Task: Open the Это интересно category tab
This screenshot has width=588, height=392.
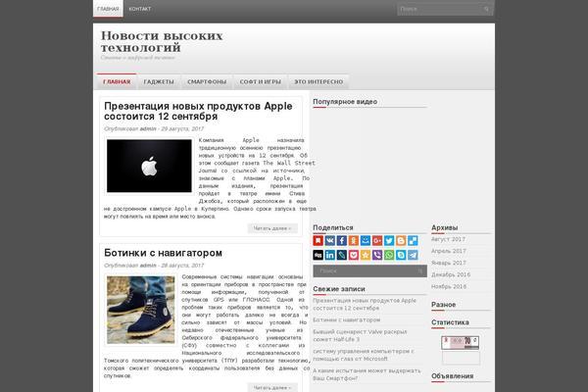Action: coord(318,81)
